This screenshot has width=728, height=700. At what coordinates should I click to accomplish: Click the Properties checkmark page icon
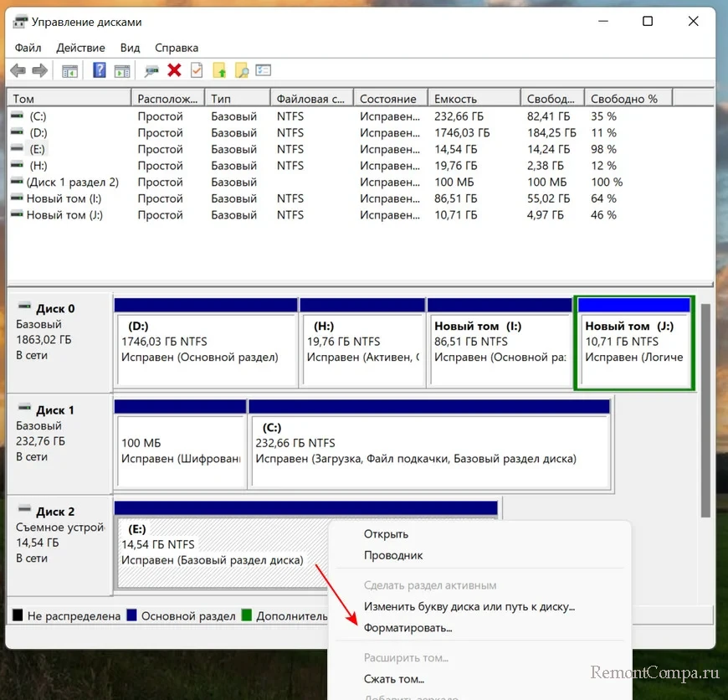tap(197, 70)
